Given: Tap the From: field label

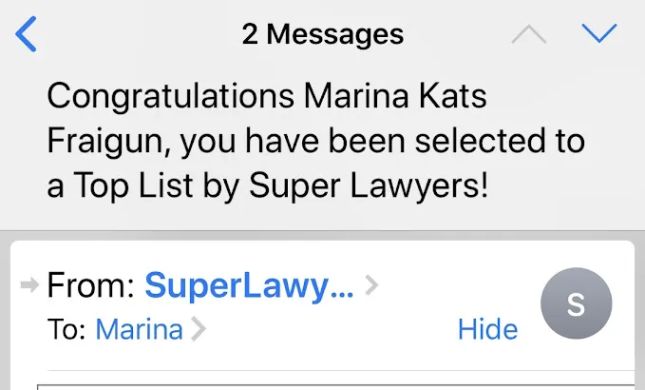Looking at the screenshot, I should coord(90,285).
